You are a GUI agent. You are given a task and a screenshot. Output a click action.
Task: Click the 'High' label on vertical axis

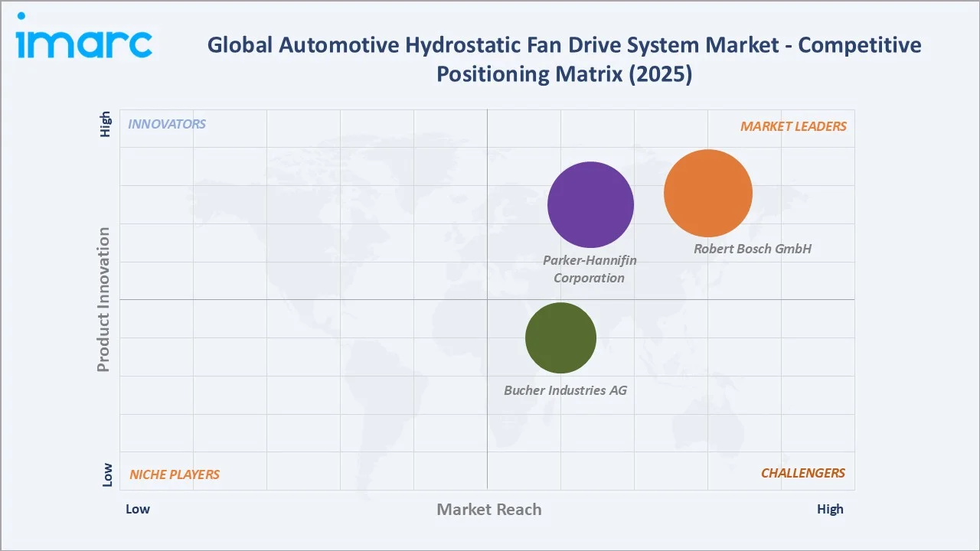pyautogui.click(x=106, y=125)
